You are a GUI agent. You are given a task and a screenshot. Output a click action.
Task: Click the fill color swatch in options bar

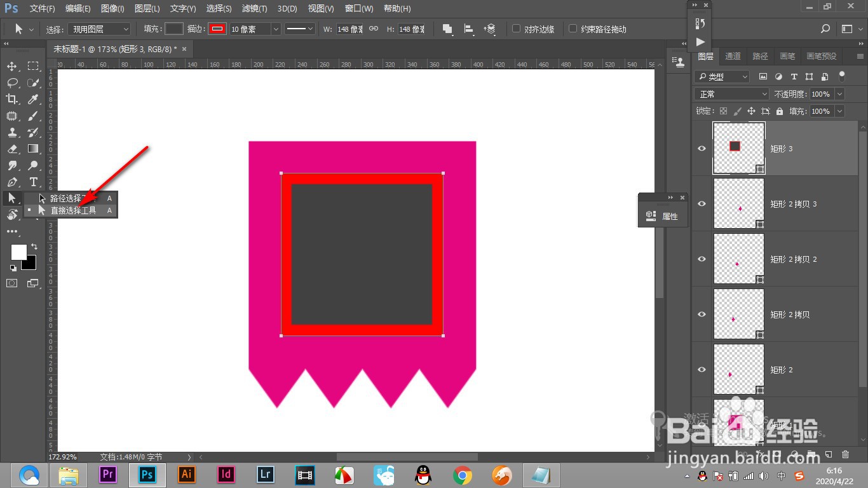click(x=174, y=29)
